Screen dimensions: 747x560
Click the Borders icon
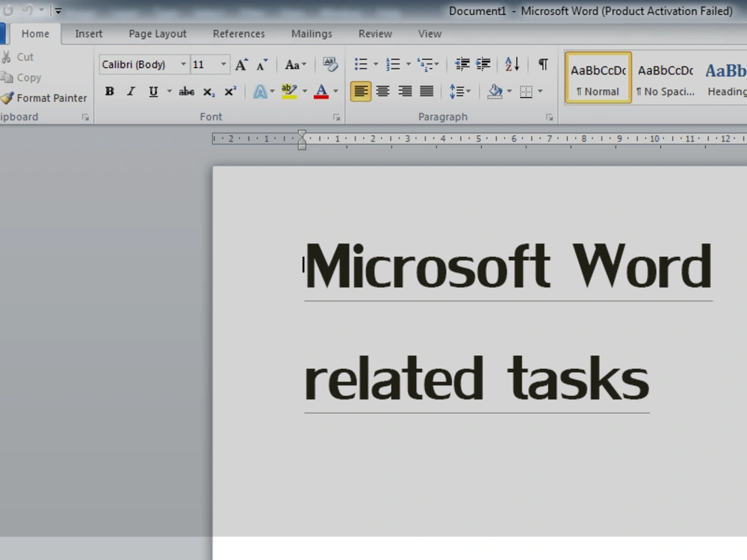click(x=526, y=91)
